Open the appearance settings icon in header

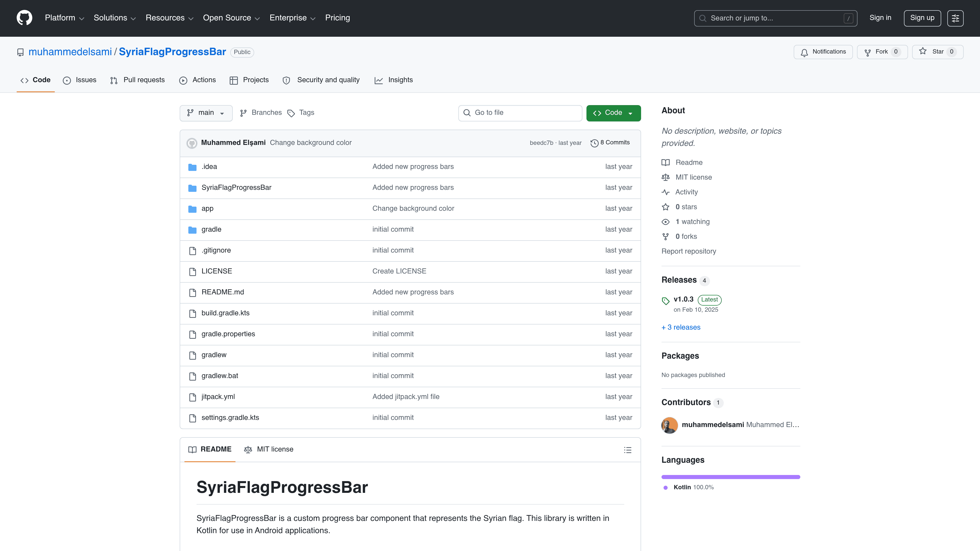955,18
